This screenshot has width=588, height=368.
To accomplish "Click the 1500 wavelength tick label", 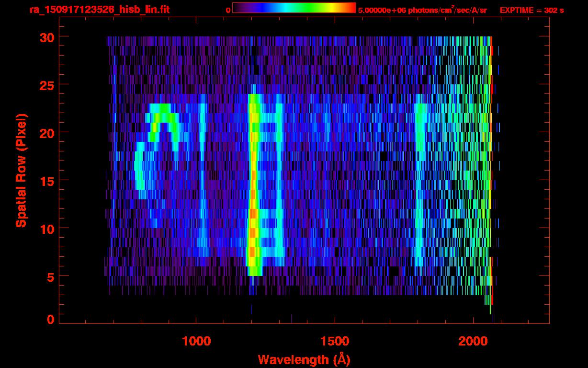I will tap(334, 341).
